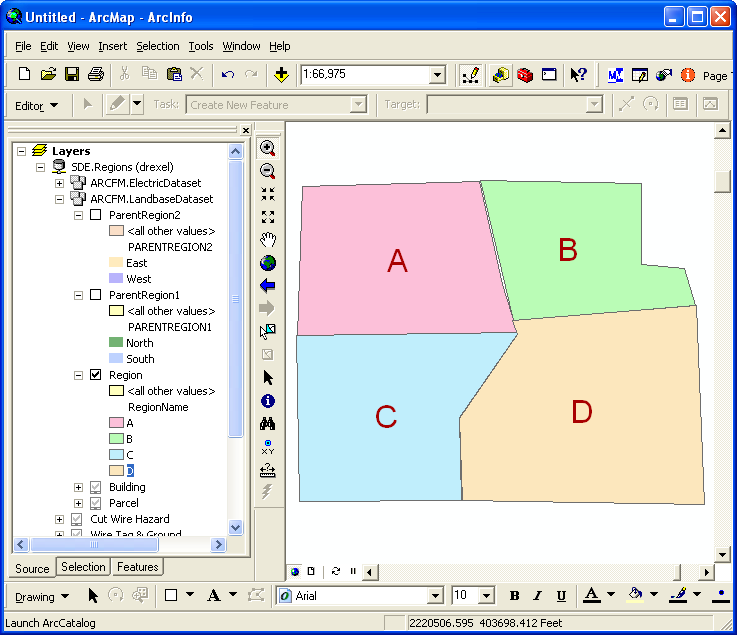Uncheck the Region layer checkbox
Screen dimensions: 737x635
click(96, 375)
